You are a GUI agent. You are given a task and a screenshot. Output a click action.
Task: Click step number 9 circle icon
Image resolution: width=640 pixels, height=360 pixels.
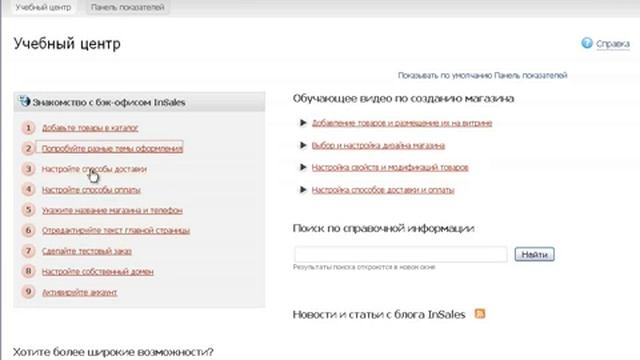click(x=28, y=292)
